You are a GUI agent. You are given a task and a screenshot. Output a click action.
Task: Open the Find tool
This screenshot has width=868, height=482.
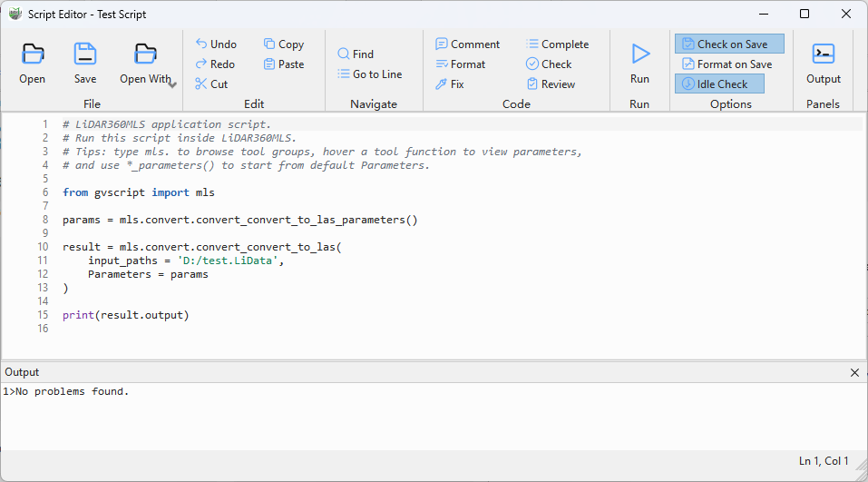pos(356,54)
